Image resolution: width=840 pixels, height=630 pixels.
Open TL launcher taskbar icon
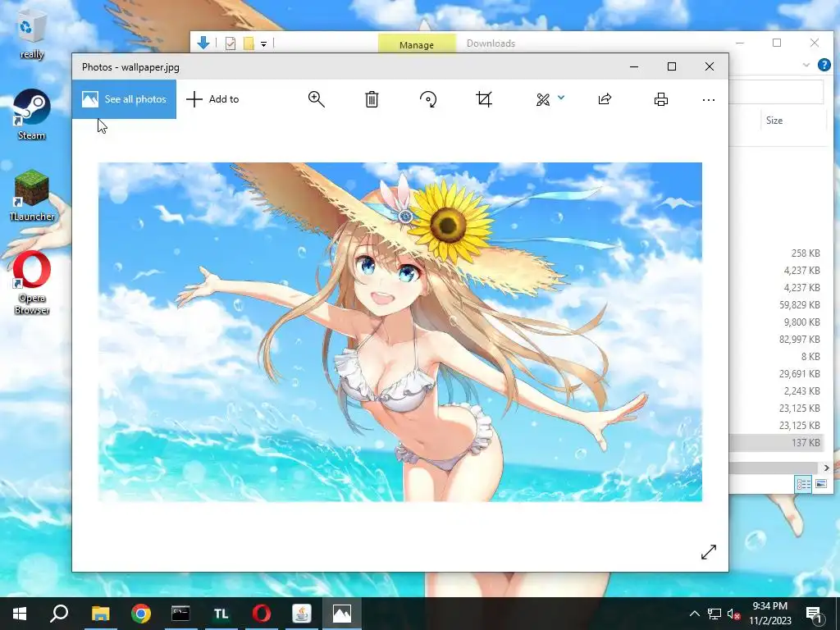(x=221, y=614)
